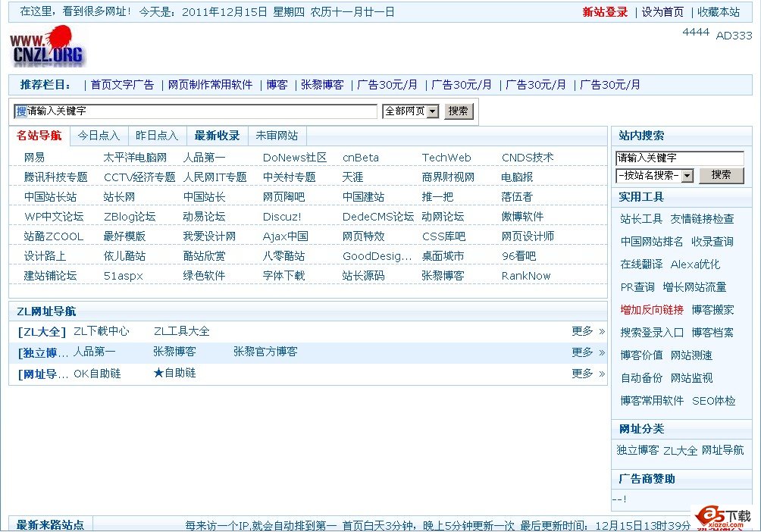Viewport: 761px width, 532px height.
Task: Switch to the 未审网站 tab
Action: pyautogui.click(x=277, y=136)
